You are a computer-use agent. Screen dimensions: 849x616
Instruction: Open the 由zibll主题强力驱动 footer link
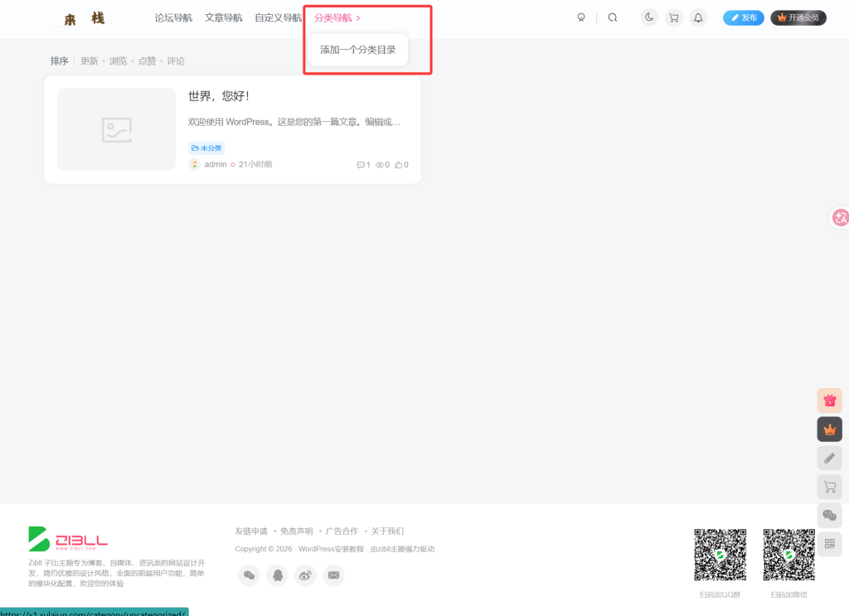402,549
